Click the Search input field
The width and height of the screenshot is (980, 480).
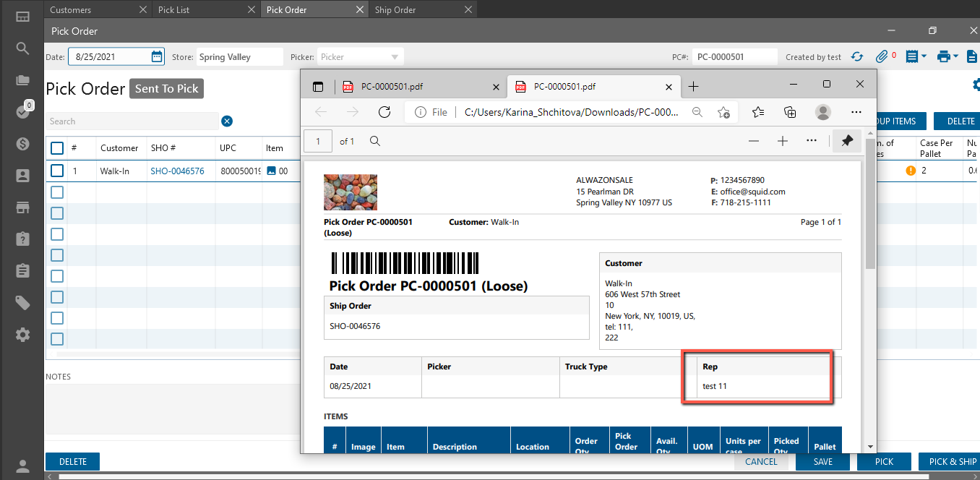pos(132,121)
